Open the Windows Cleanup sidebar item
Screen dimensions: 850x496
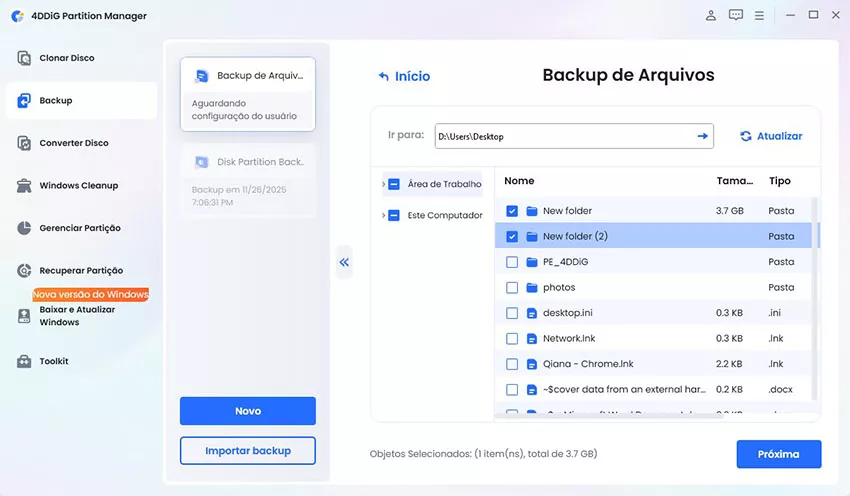pyautogui.click(x=82, y=185)
